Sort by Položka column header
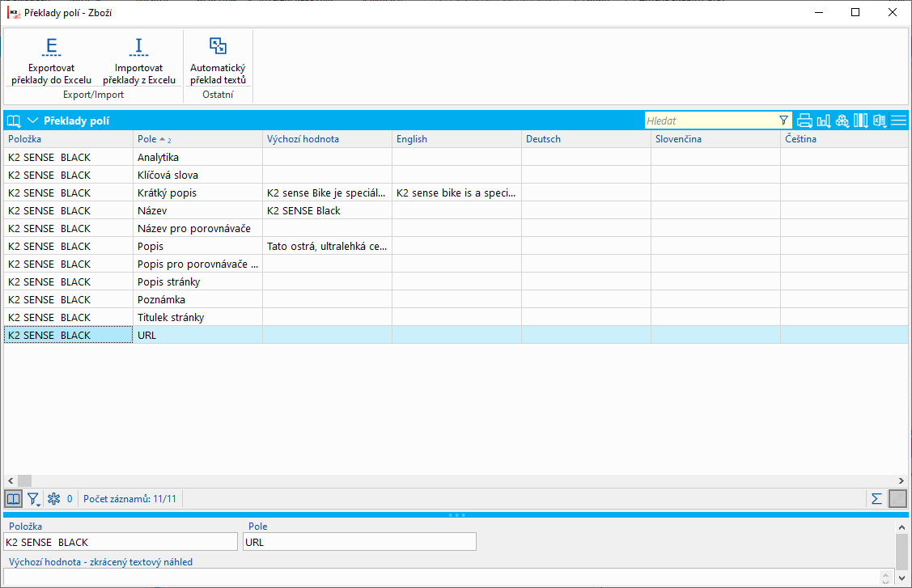Viewport: 912px width, 588px height. click(69, 139)
